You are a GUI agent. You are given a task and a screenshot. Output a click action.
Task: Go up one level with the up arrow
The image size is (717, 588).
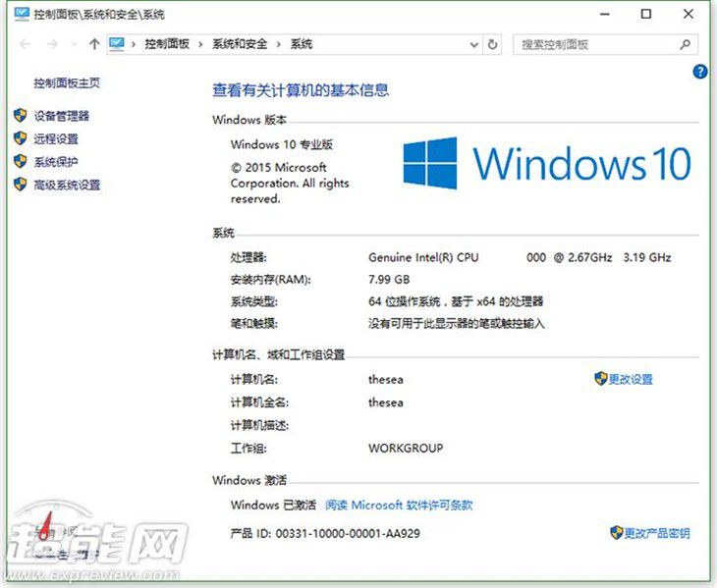point(94,44)
